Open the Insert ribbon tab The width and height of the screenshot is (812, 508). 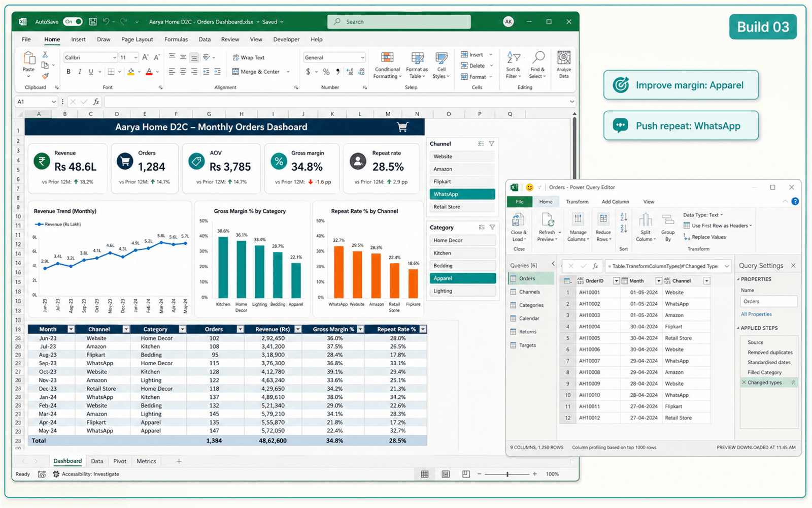78,39
